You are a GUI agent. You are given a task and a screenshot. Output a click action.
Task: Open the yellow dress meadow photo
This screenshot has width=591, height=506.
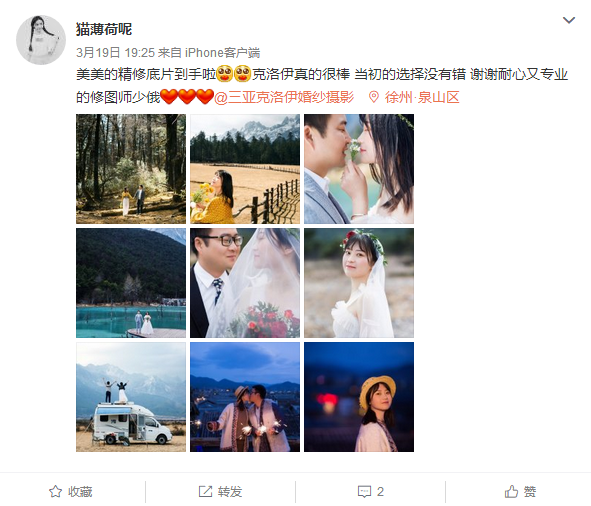click(245, 169)
